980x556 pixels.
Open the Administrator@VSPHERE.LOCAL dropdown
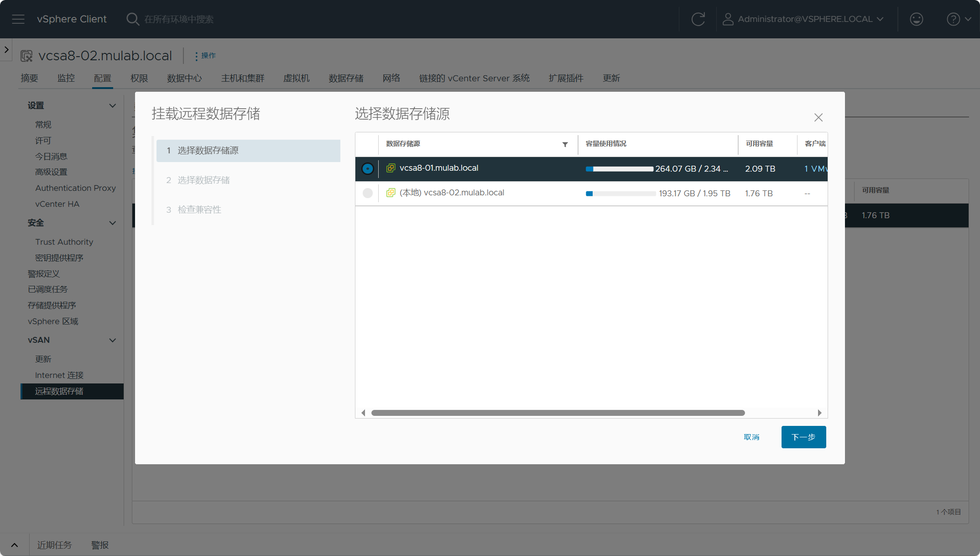point(810,19)
